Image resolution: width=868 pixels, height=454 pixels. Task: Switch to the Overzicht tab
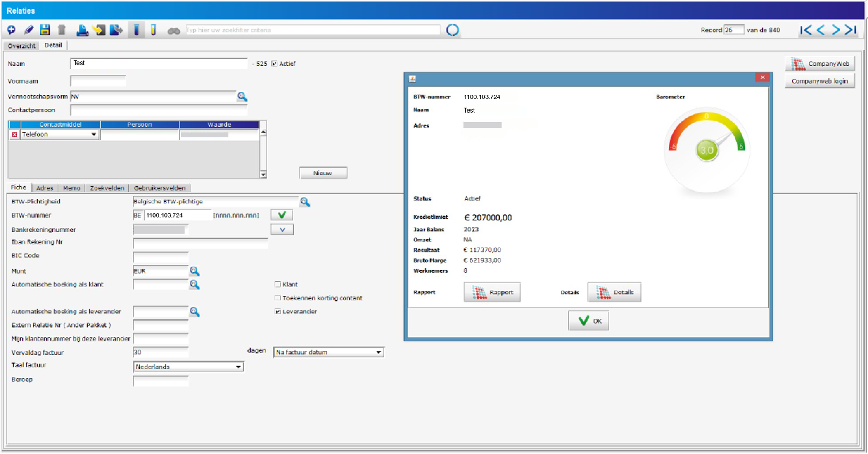click(21, 46)
